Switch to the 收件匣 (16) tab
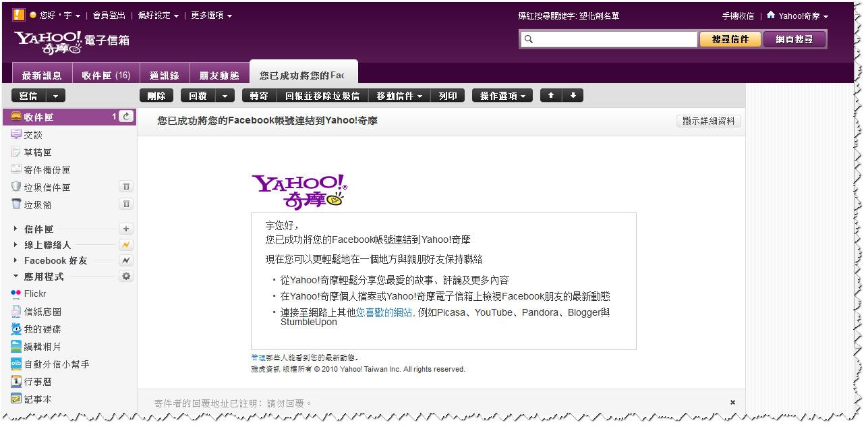Image resolution: width=868 pixels, height=427 pixels. pos(106,74)
